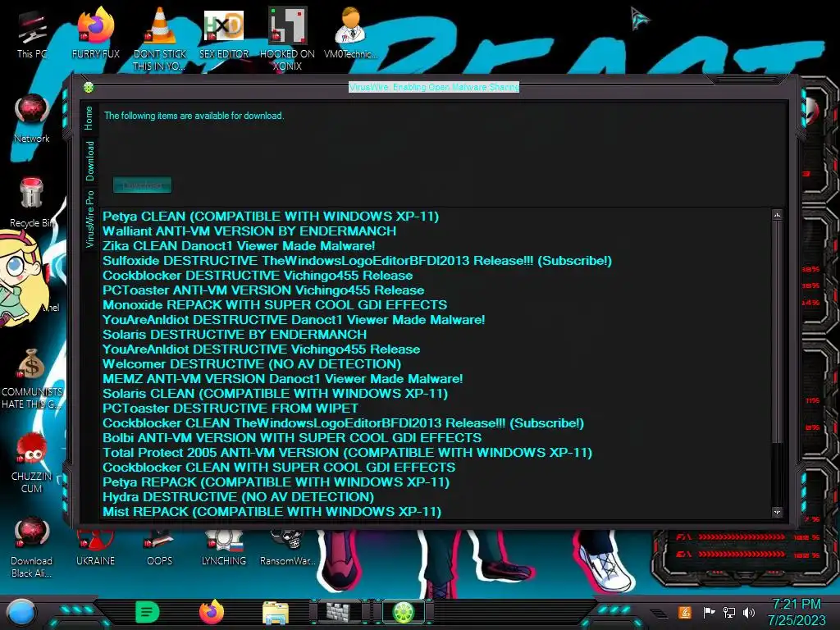This screenshot has width=840, height=630.
Task: Select Zika CLEAN Danoct1 entry
Action: pyautogui.click(x=239, y=246)
